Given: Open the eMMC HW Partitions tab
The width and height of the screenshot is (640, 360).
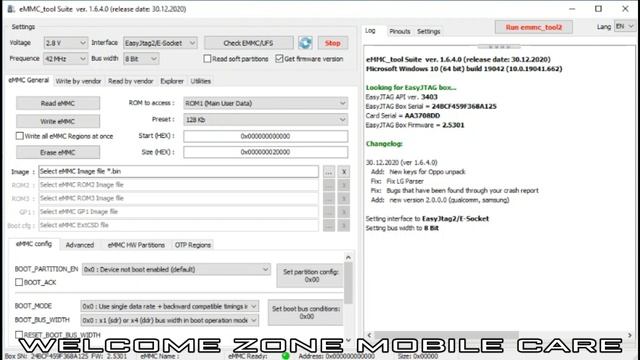Looking at the screenshot, I should click(x=136, y=245).
